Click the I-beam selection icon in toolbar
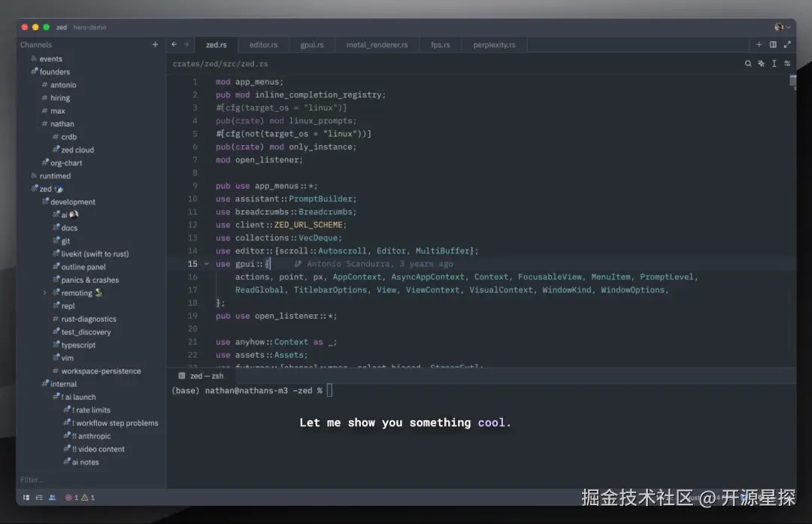Screen dimensions: 812x524 pos(774,64)
